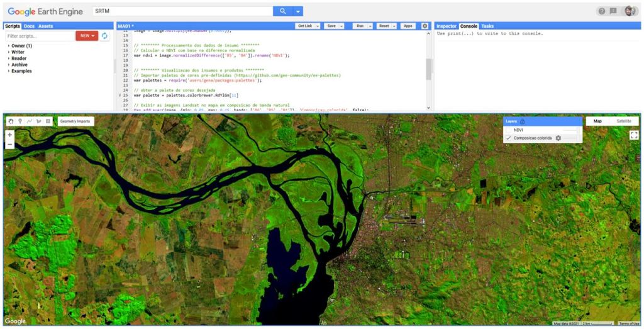Screen dimensions: 644x329
Task: Click the search magnifier button
Action: [282, 11]
